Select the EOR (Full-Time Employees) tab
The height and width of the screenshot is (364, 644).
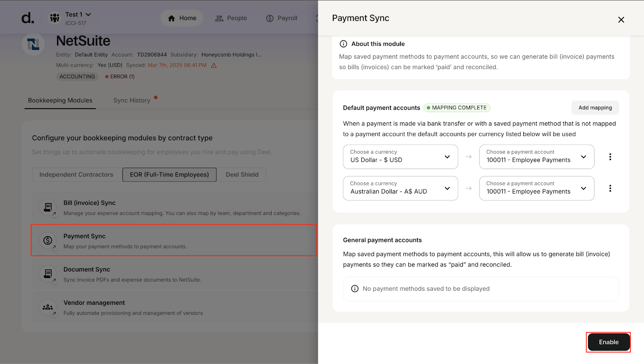[x=169, y=175]
